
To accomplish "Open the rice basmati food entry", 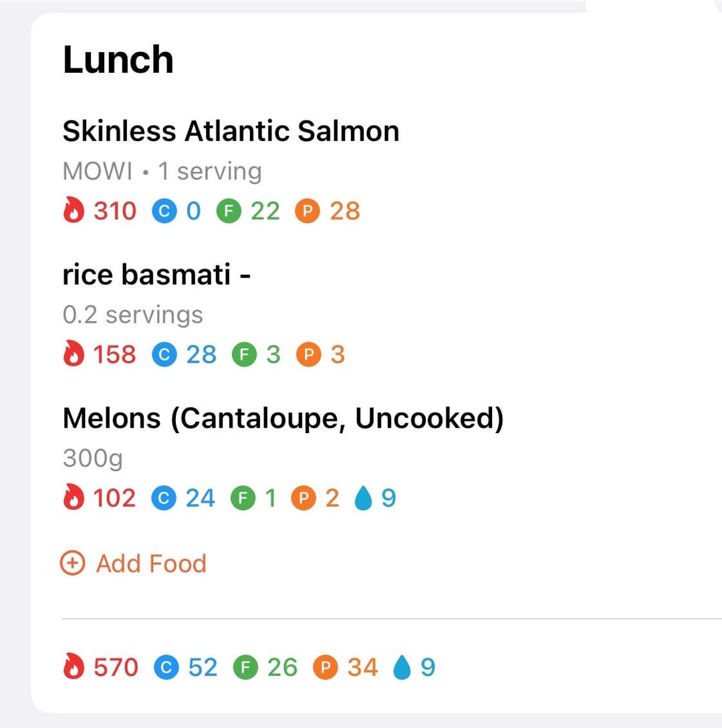I will pyautogui.click(x=156, y=274).
